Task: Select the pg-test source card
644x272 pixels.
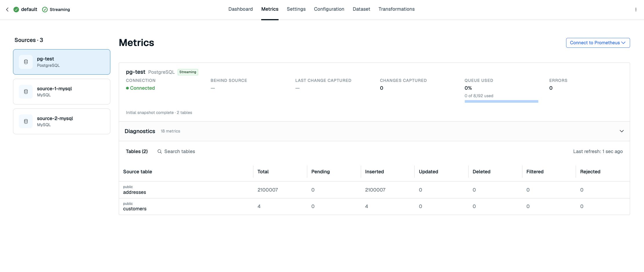Action: point(62,62)
